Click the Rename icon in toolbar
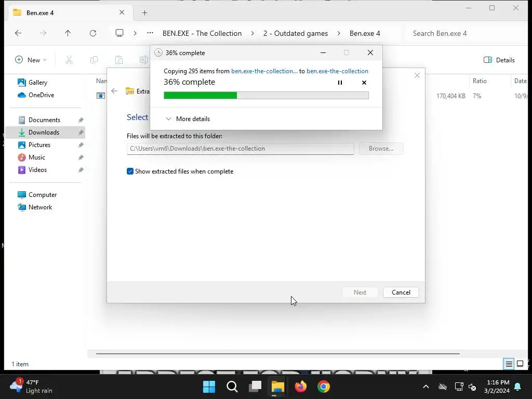Screen dimensions: 532x399 [x=144, y=60]
